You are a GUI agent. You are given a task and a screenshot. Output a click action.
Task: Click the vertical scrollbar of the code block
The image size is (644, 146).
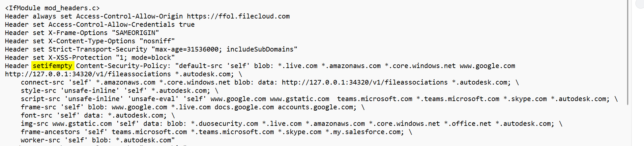[628, 53]
